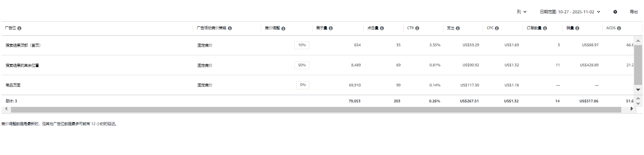The image size is (644, 155).
Task: Edit the 50% bid adjustment field
Action: pyautogui.click(x=302, y=65)
